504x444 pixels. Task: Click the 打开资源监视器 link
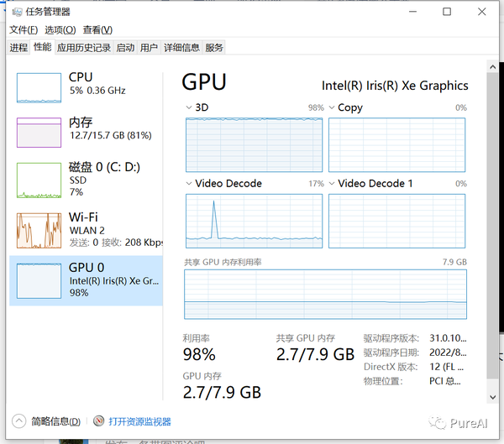coord(139,421)
